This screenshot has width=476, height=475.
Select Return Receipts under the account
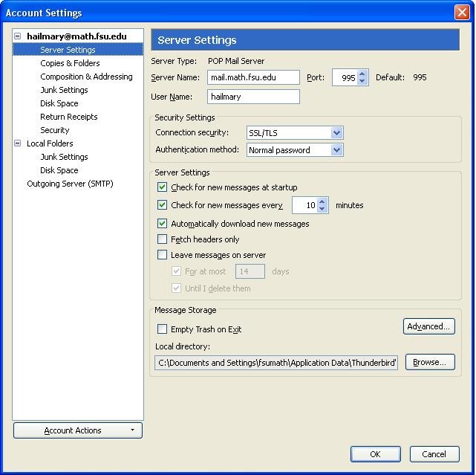68,117
